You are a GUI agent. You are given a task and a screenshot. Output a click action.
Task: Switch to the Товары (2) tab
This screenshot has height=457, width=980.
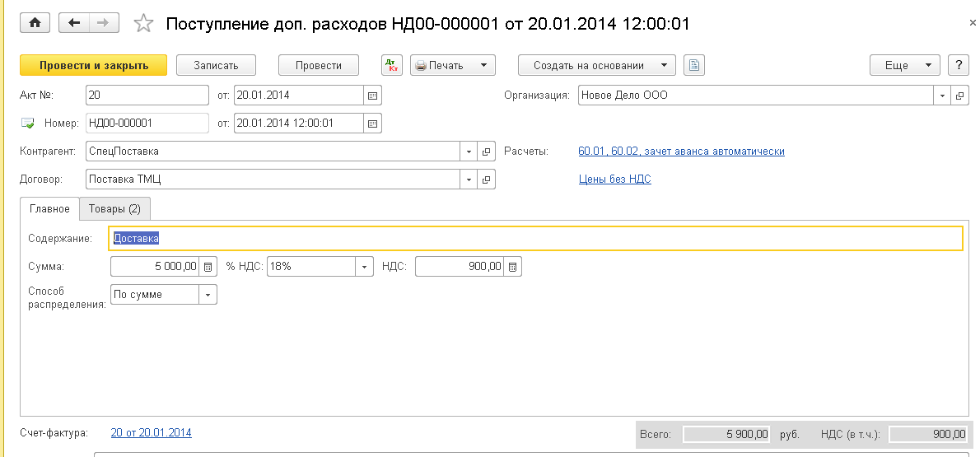(114, 209)
